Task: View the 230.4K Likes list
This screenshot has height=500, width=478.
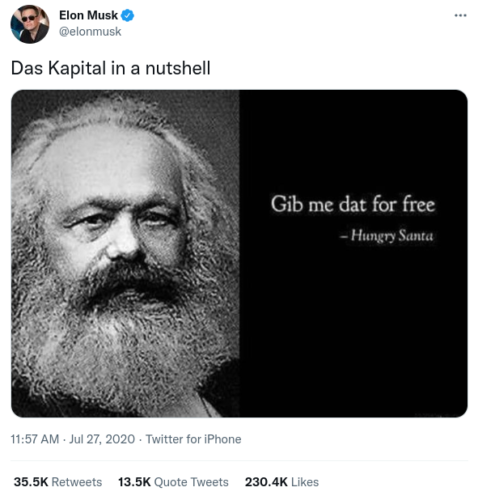Action: 282,482
